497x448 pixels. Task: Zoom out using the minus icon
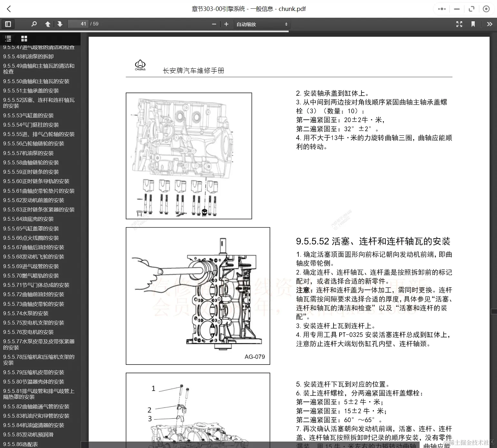214,24
